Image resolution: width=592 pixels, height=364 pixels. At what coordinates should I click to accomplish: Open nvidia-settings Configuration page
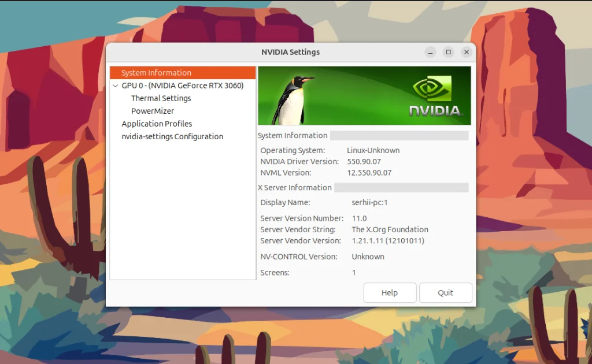172,136
